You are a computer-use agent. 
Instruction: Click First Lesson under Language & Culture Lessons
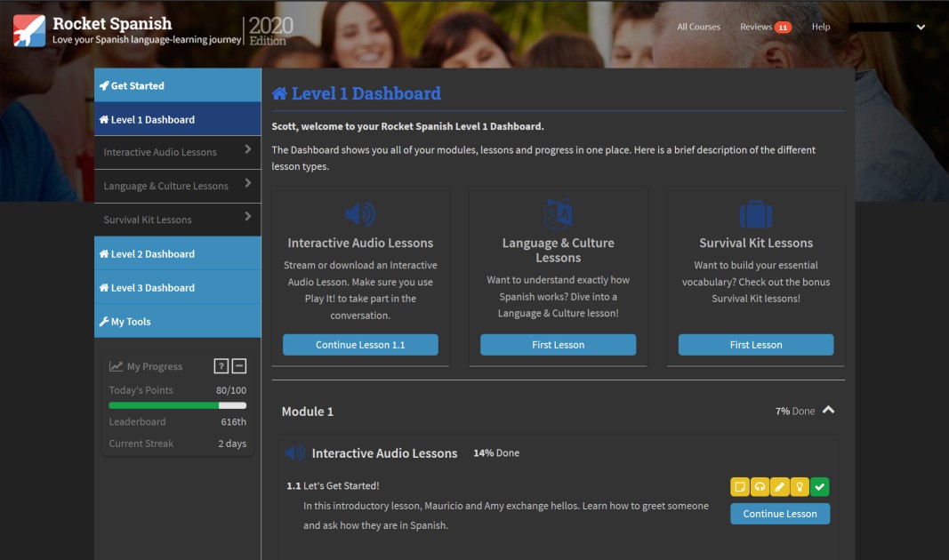pos(558,345)
